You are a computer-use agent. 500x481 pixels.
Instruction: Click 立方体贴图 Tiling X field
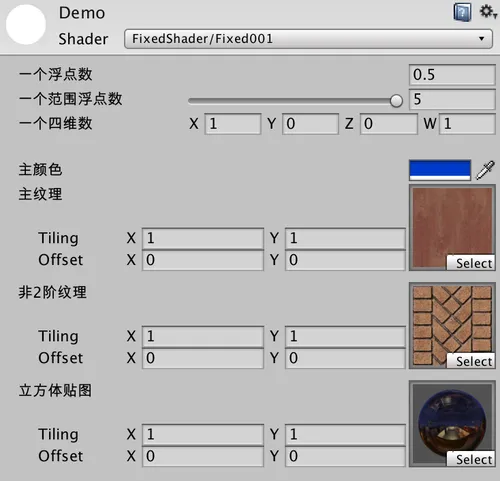[x=203, y=435]
